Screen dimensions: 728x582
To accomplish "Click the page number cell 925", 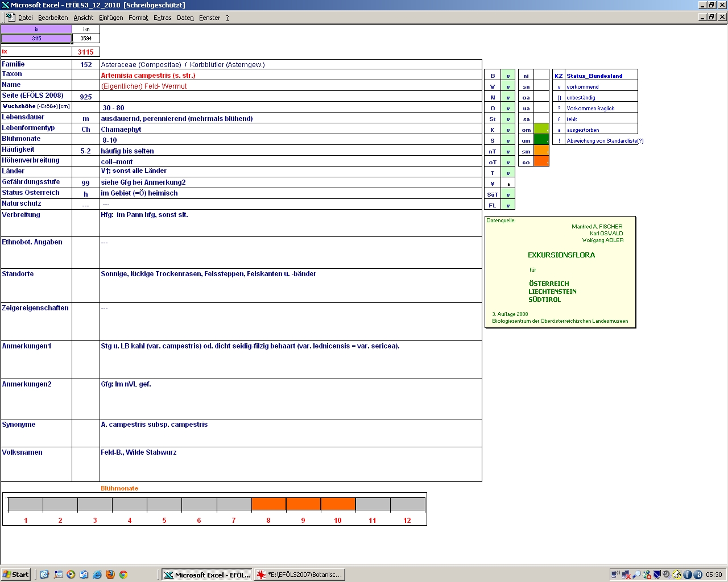I will tap(86, 97).
